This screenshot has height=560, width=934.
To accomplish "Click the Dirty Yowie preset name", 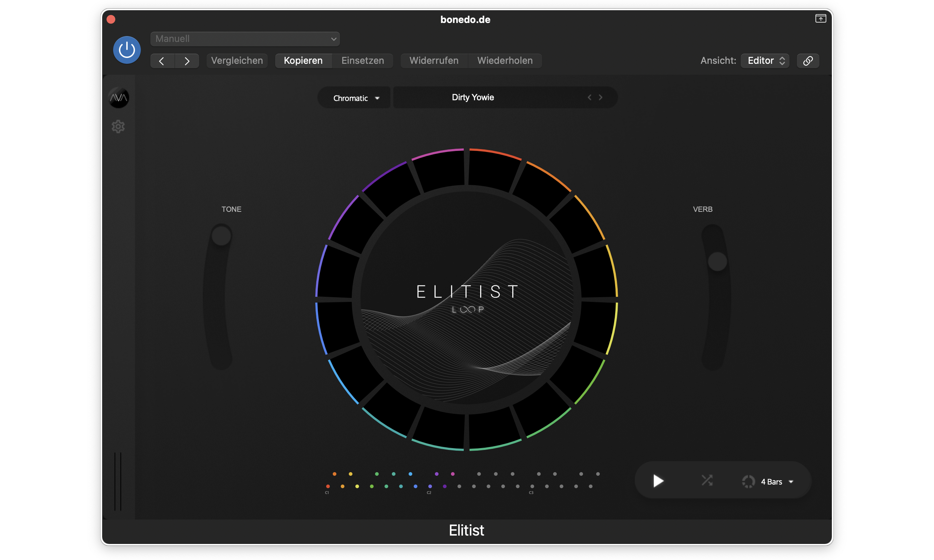I will pos(473,97).
